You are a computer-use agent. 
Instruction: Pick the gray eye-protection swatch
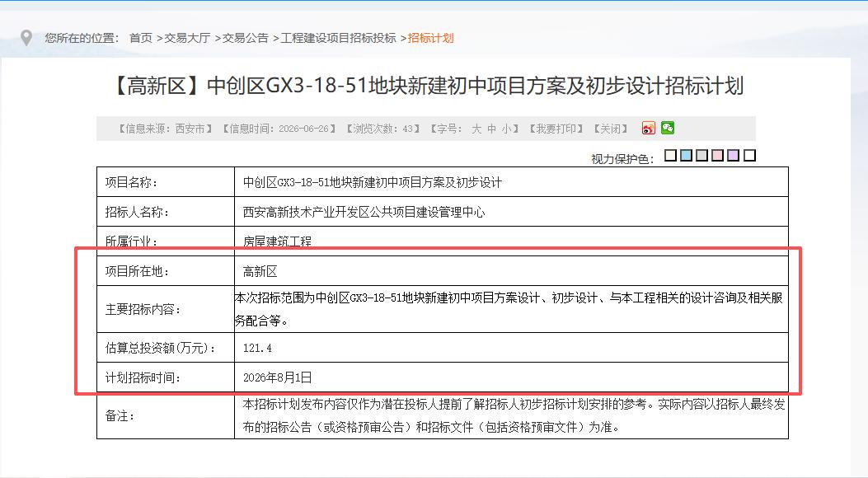pyautogui.click(x=702, y=155)
